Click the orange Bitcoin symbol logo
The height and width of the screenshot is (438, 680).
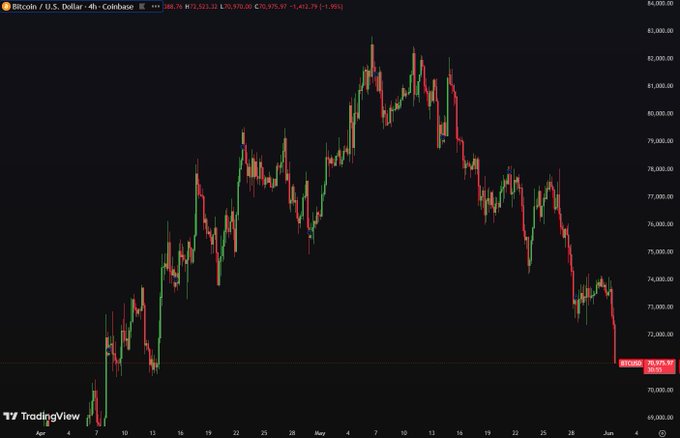[6, 7]
